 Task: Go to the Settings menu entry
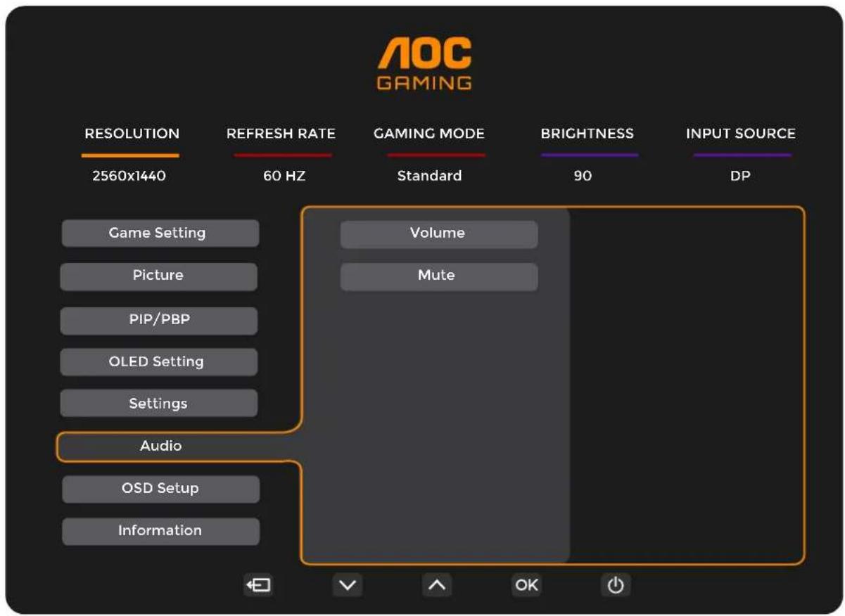pos(158,404)
